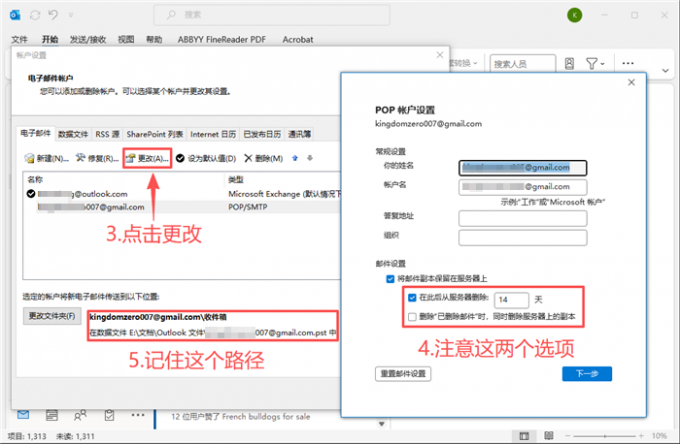
Task: Click 更改(A) to change the account
Action: [x=147, y=159]
